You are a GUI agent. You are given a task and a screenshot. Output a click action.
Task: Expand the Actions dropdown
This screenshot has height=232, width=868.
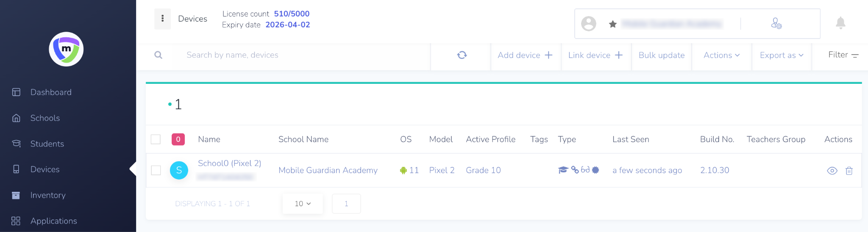click(x=721, y=55)
